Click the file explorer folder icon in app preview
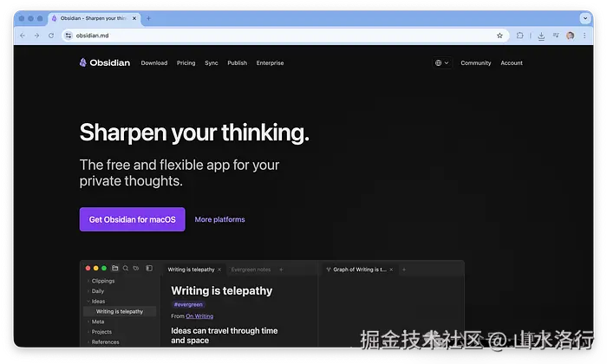This screenshot has width=607, height=364. pyautogui.click(x=115, y=268)
